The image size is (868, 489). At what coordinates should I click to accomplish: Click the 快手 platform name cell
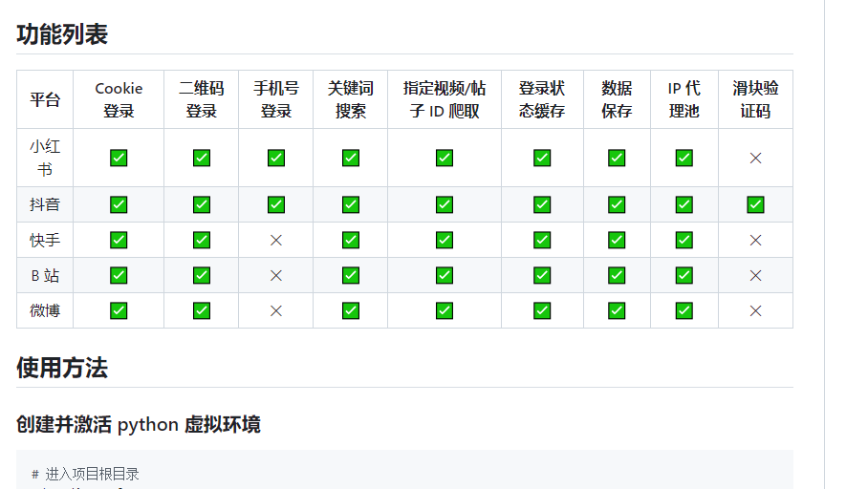pyautogui.click(x=45, y=241)
